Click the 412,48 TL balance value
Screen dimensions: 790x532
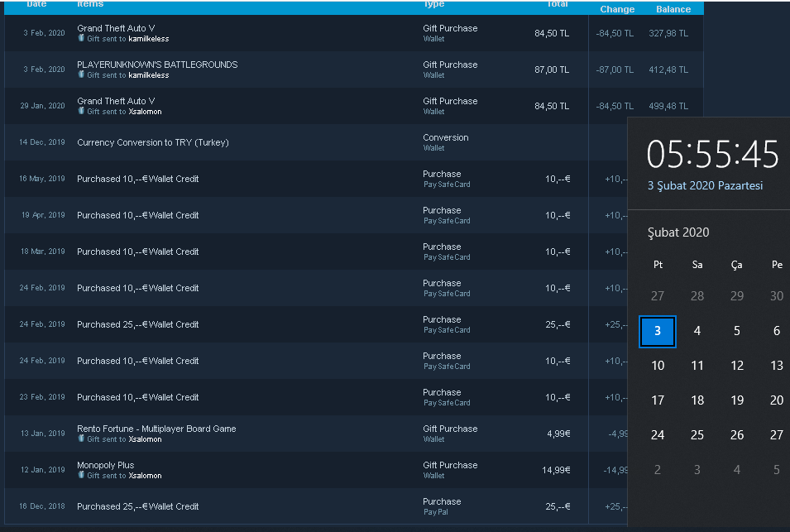668,69
